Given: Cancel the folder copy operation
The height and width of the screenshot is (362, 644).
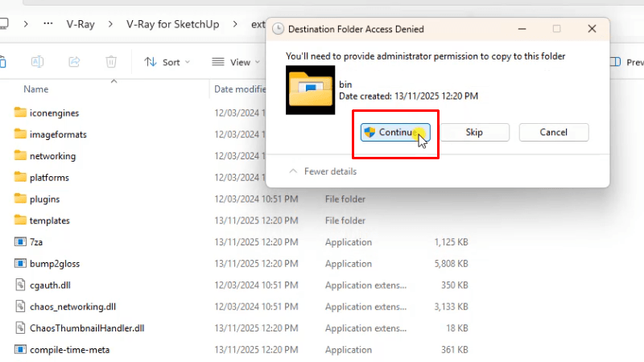Looking at the screenshot, I should point(553,132).
